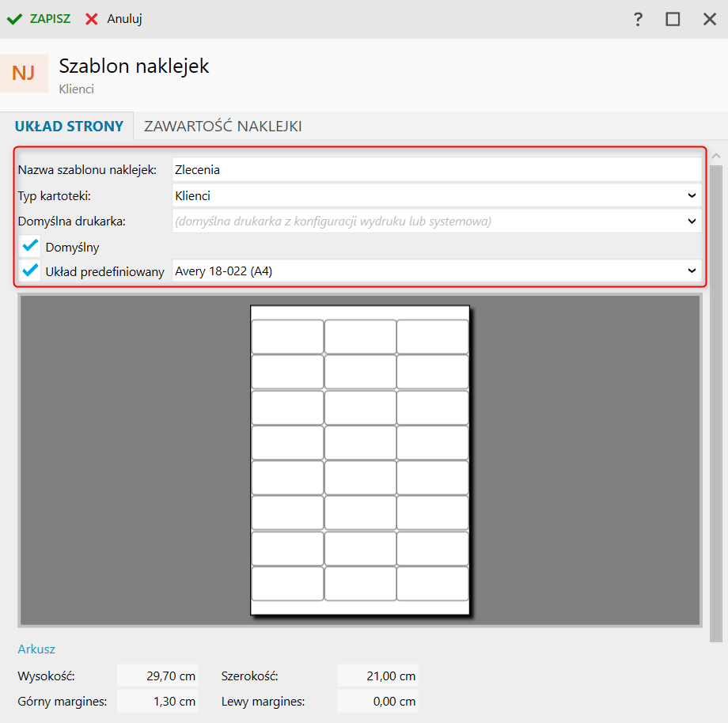
Task: Close the Szablon naklejek window
Action: (x=710, y=19)
